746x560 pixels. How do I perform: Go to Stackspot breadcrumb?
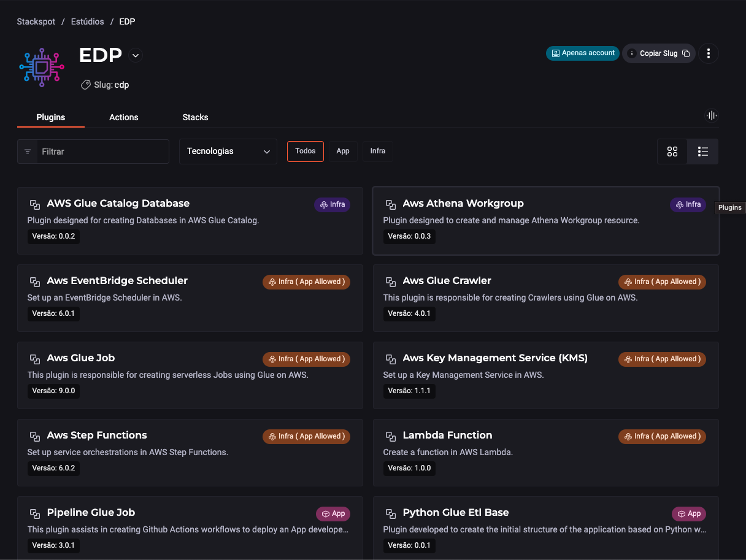pos(36,21)
